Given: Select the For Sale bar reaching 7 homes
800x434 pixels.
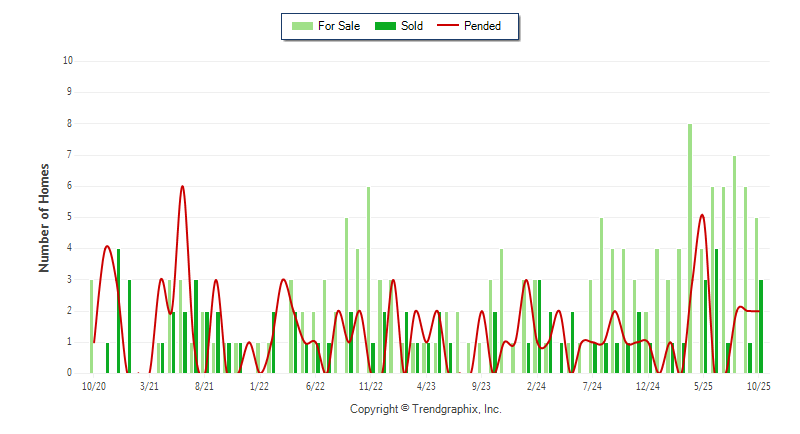Looking at the screenshot, I should pos(734,264).
